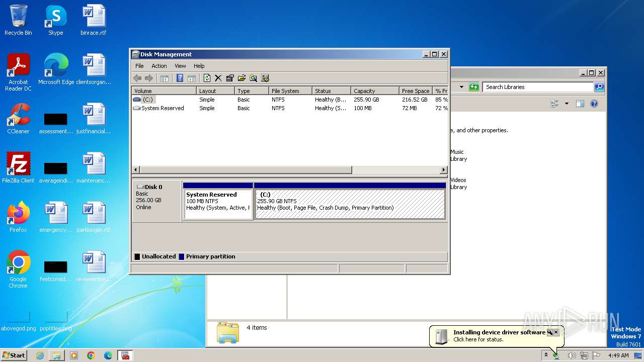644x362 pixels.
Task: Toggle the preview pane icon in Libraries
Action: click(x=580, y=104)
